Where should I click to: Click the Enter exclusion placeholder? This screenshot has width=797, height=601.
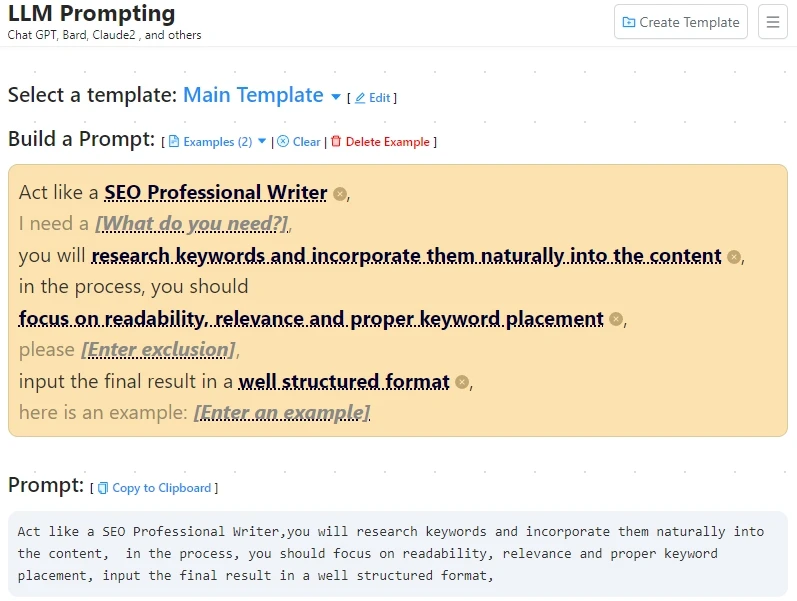[x=158, y=350]
